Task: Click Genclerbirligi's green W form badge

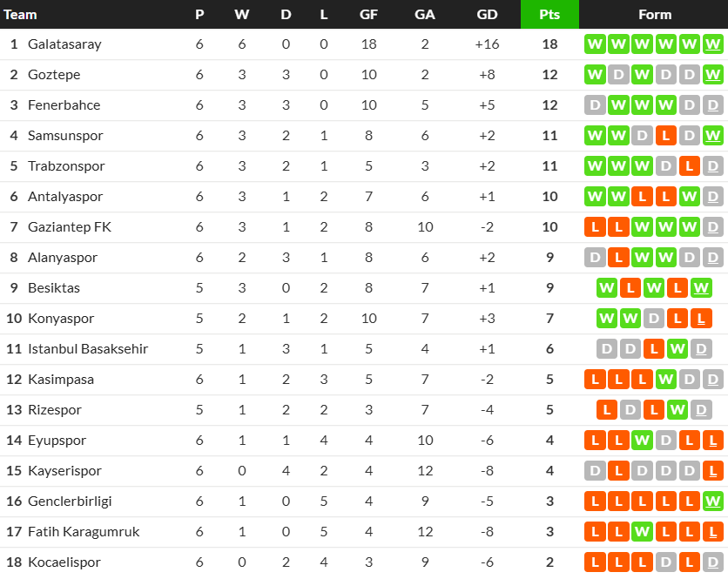Action: (x=712, y=502)
